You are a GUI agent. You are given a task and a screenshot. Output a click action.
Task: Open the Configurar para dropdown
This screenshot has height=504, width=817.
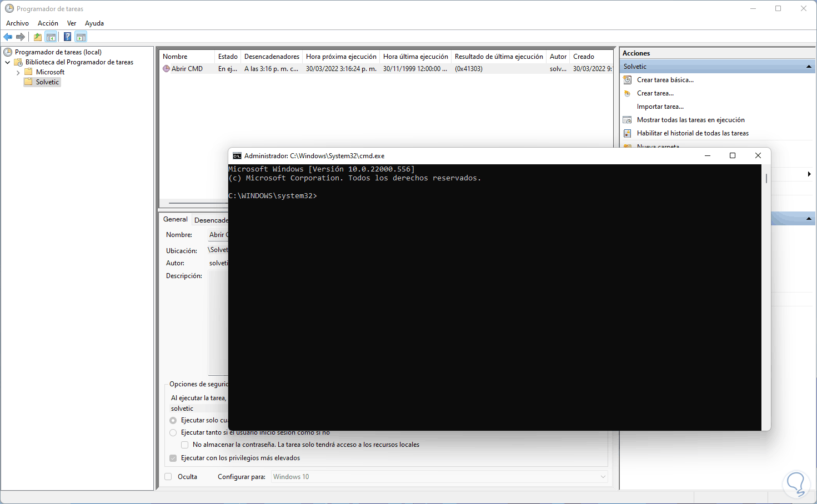(439, 477)
